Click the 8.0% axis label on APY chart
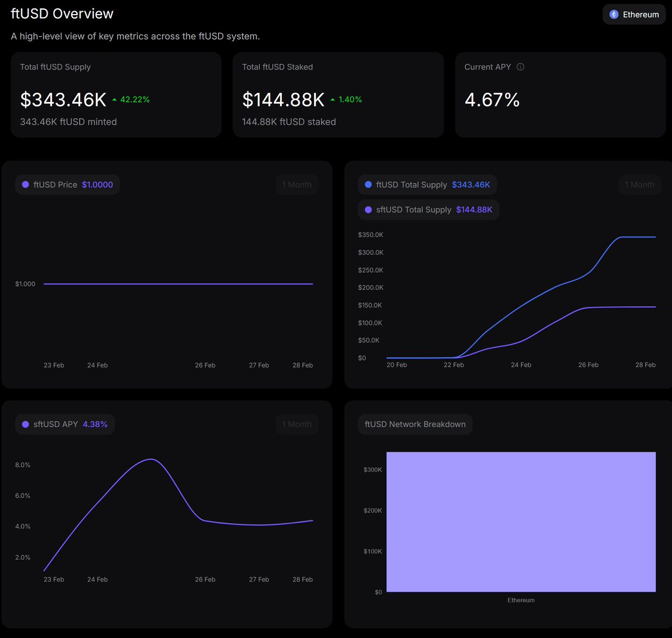This screenshot has height=638, width=672. (22, 465)
